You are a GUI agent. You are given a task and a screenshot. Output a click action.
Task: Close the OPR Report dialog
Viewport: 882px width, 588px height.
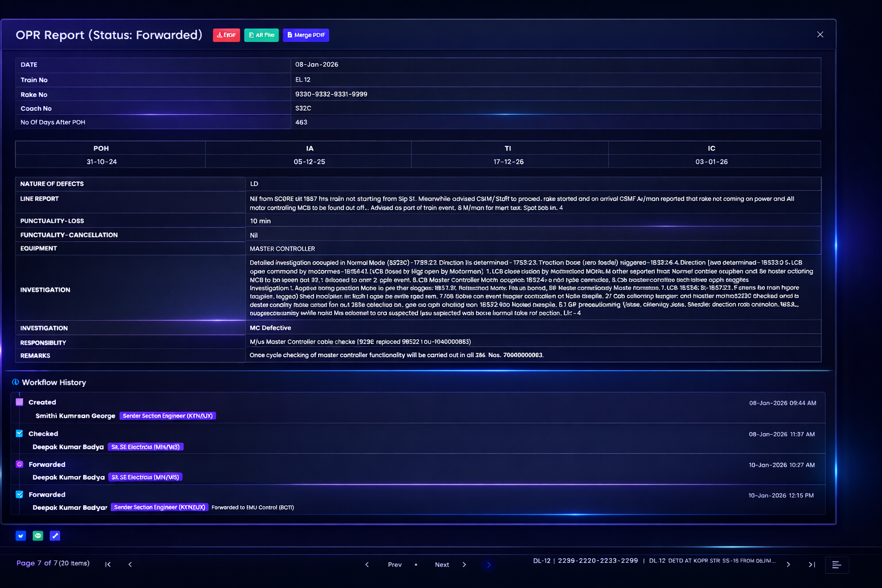820,34
